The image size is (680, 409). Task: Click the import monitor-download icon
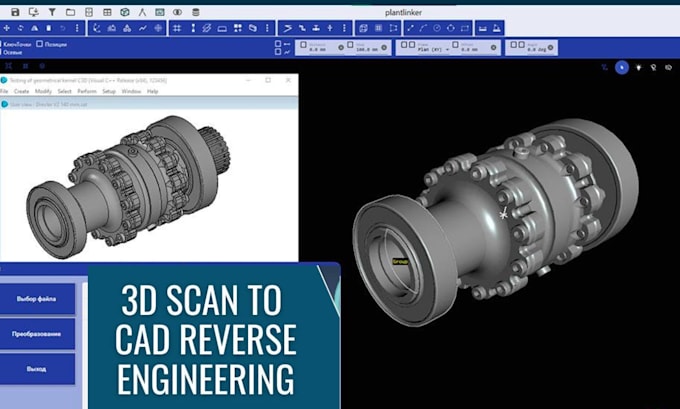click(33, 12)
